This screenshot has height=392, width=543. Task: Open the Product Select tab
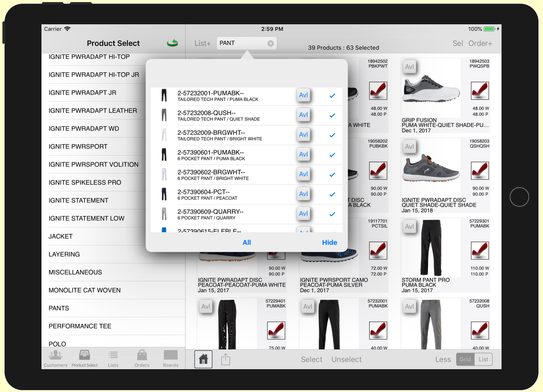coord(84,359)
